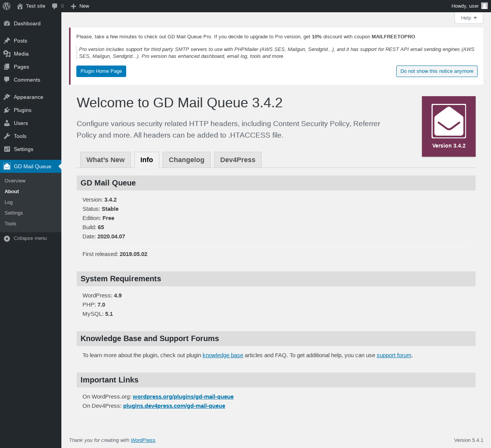Dismiss with Do not show this notice anymore
This screenshot has width=491, height=448.
(x=437, y=71)
